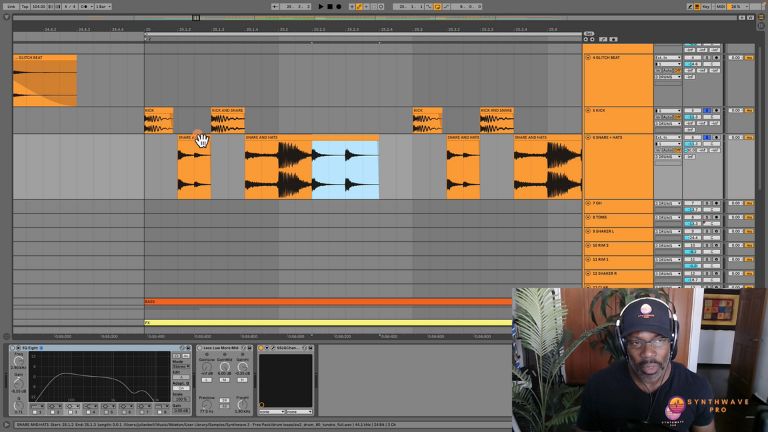Start playback with the Play button
The height and width of the screenshot is (432, 768).
[321, 6]
